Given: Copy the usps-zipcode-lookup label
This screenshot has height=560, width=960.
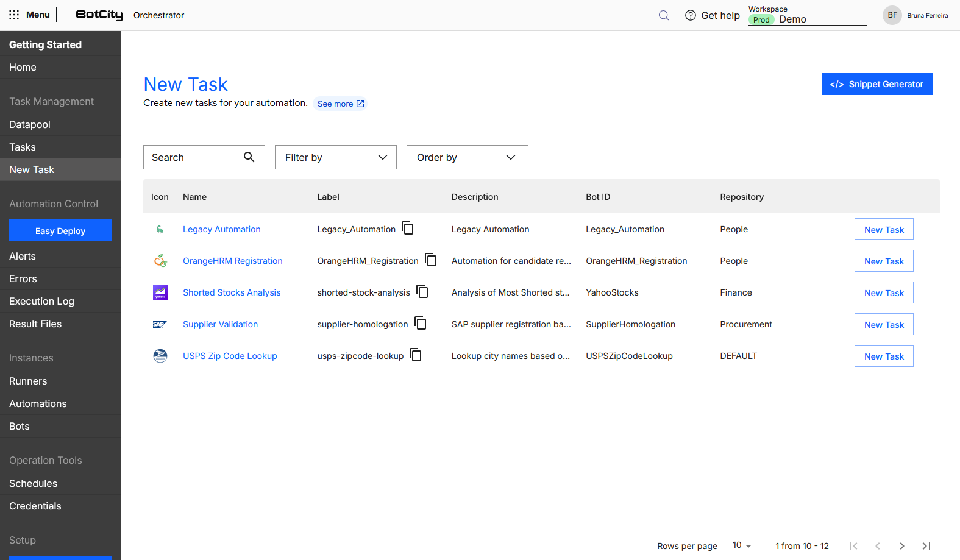Looking at the screenshot, I should (416, 355).
